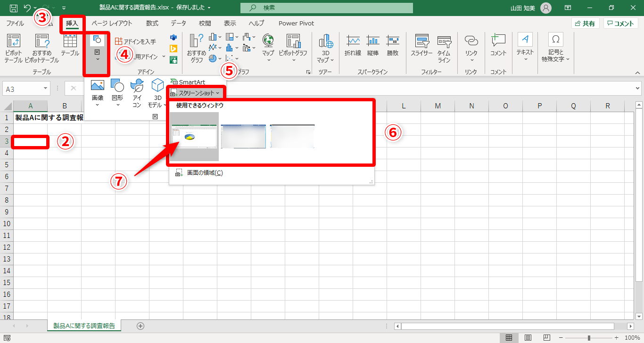Image resolution: width=644 pixels, height=343 pixels.
Task: Insert a PivotTable (ピボットテーブル)
Action: pyautogui.click(x=14, y=49)
